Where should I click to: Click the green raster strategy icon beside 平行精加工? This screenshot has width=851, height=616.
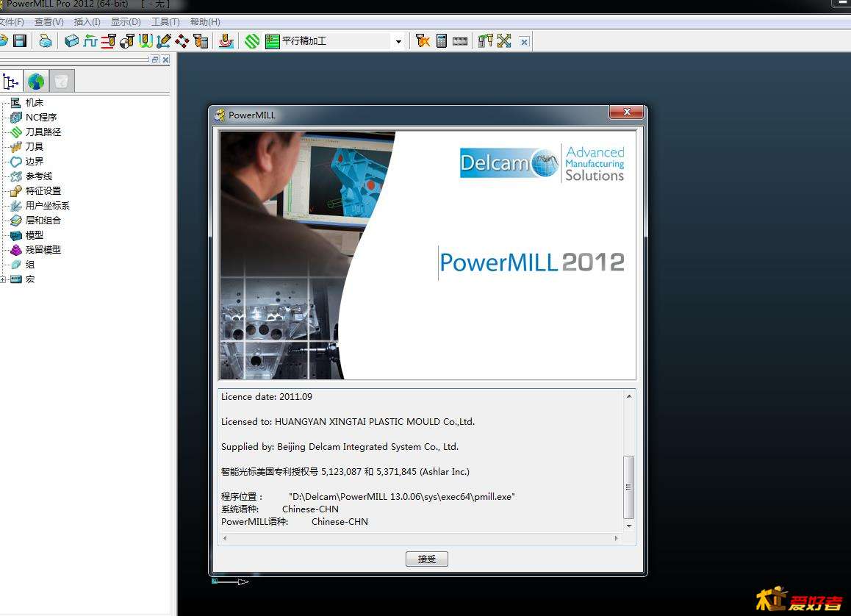[x=273, y=41]
